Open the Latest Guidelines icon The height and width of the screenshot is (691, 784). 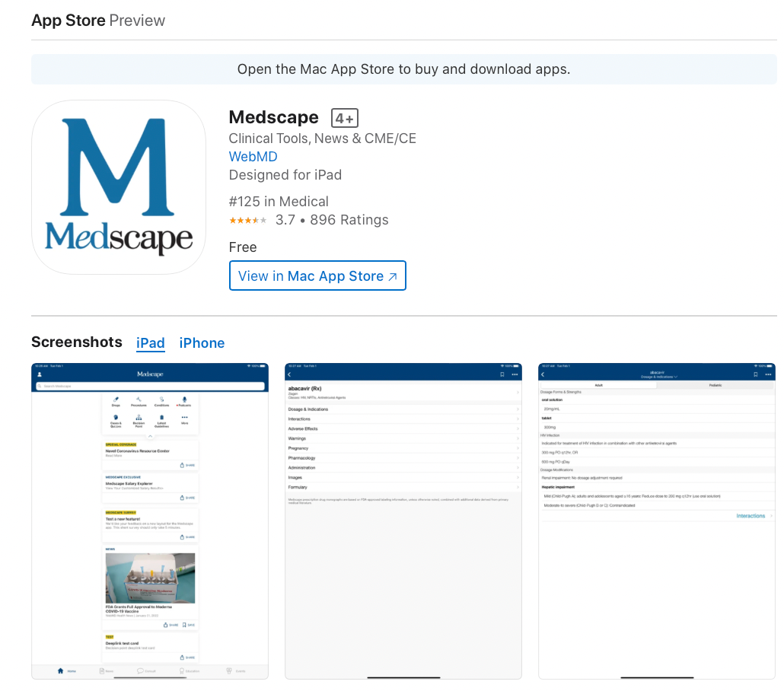coord(161,417)
